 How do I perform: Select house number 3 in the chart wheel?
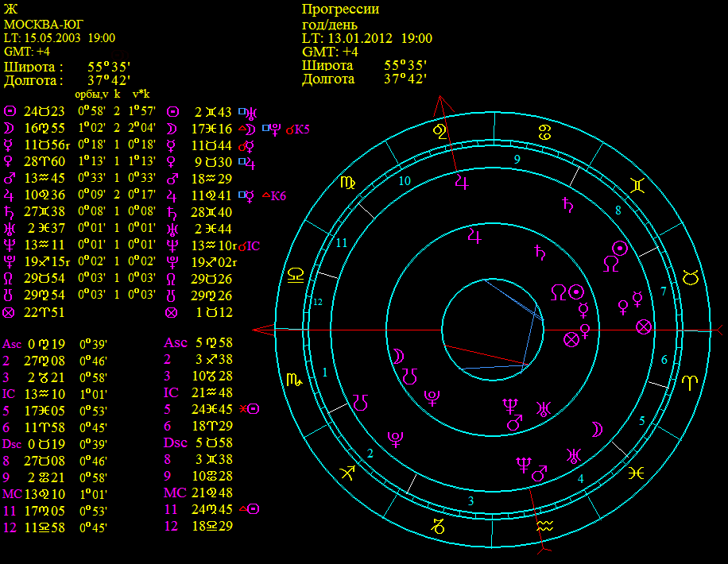470,500
